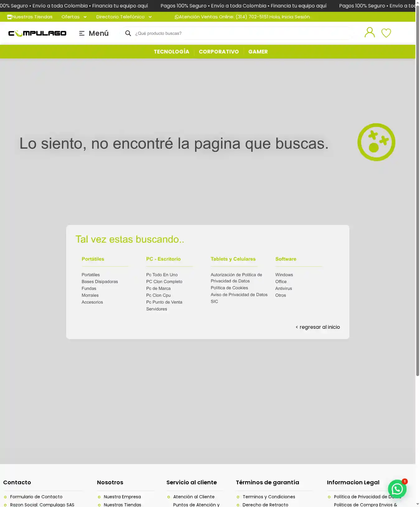The image size is (420, 507).
Task: Click the search magnifier icon
Action: point(128,33)
